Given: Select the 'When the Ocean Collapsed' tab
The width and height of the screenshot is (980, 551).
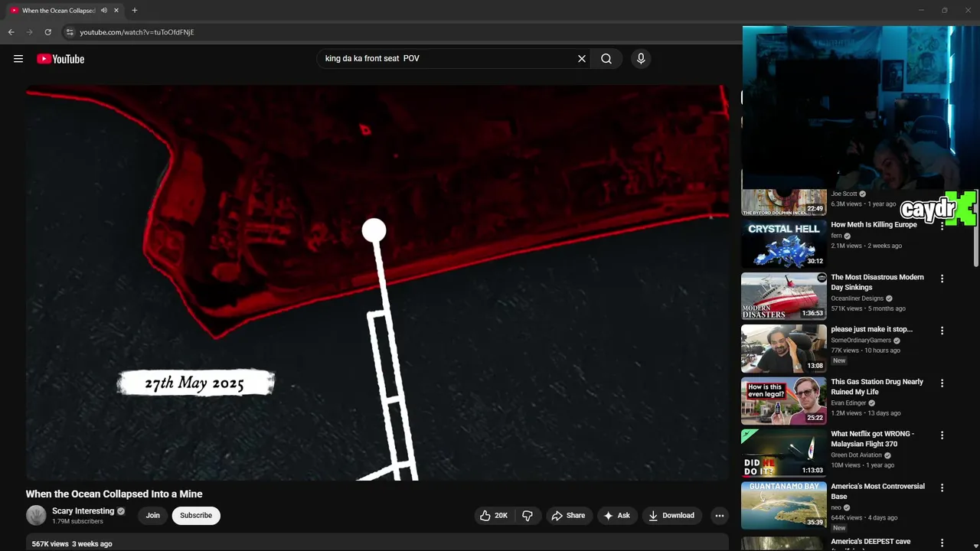Looking at the screenshot, I should point(58,11).
